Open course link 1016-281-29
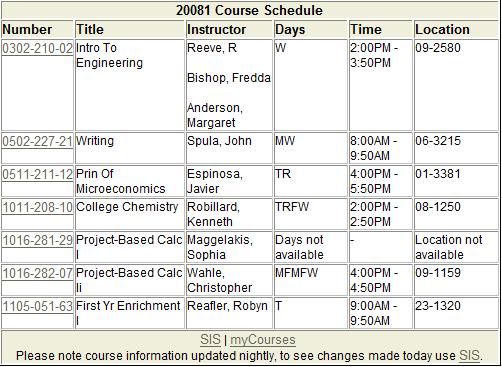This screenshot has width=502, height=367. pos(37,240)
